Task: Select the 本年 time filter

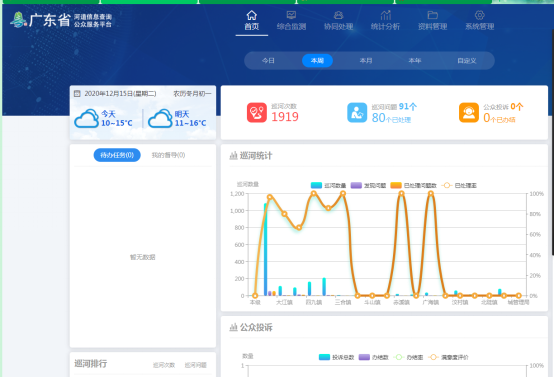Action: click(x=415, y=61)
